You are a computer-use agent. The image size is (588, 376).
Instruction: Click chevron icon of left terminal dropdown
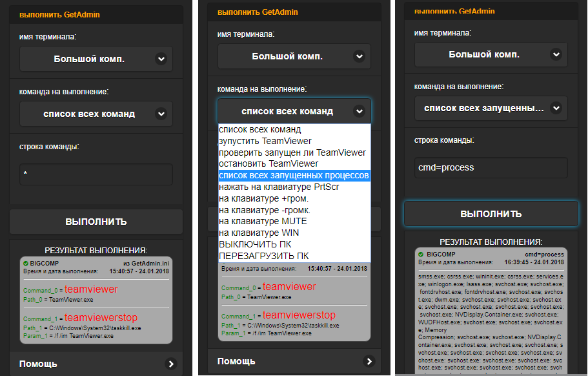click(161, 59)
